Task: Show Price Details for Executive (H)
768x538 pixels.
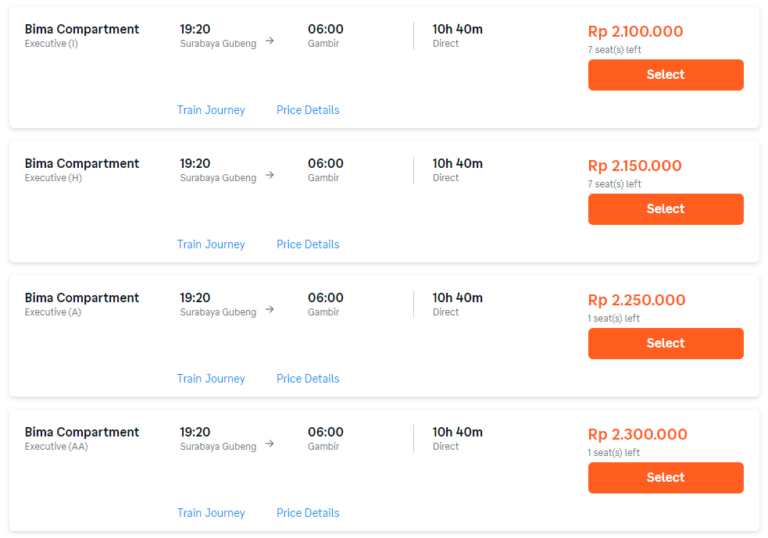Action: tap(308, 244)
